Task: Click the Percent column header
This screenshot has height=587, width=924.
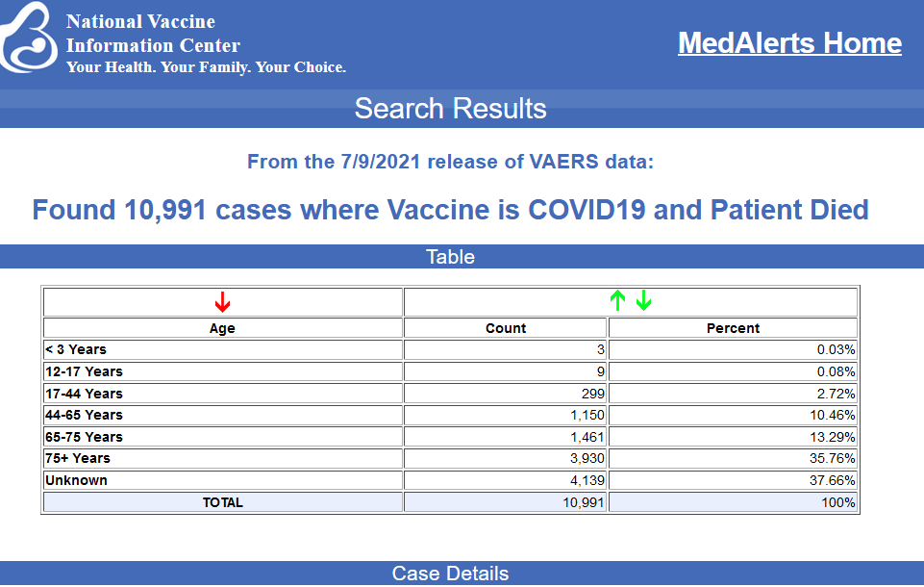Action: pos(733,328)
